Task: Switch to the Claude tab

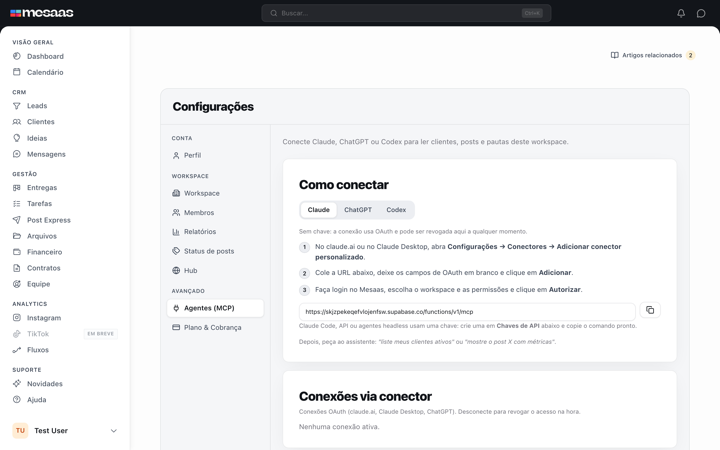Action: tap(319, 210)
